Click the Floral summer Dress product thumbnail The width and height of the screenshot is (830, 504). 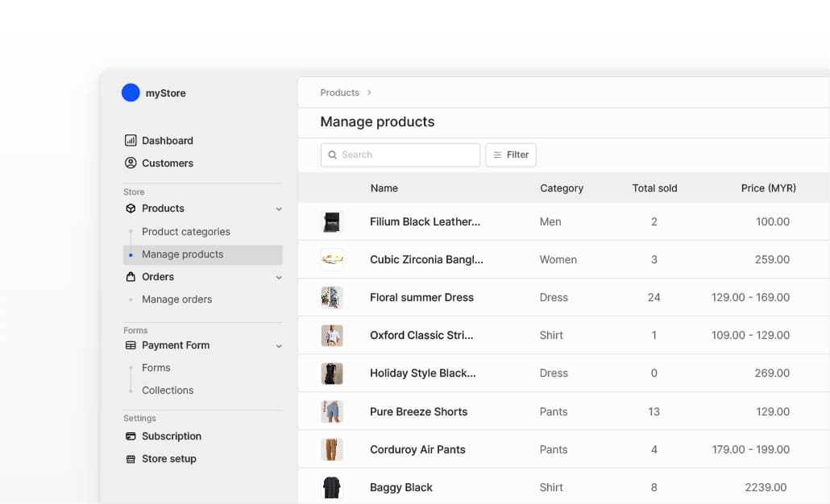coord(332,297)
